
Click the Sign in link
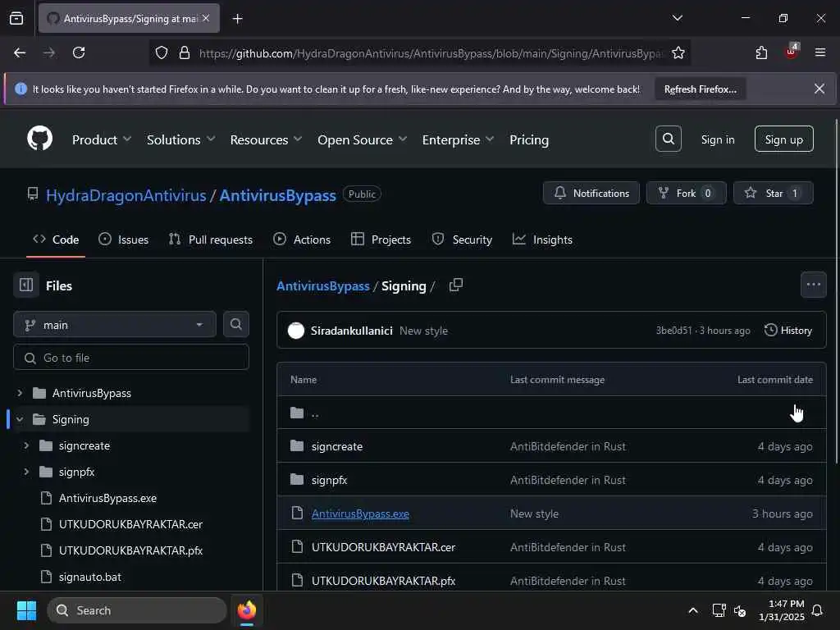point(717,139)
